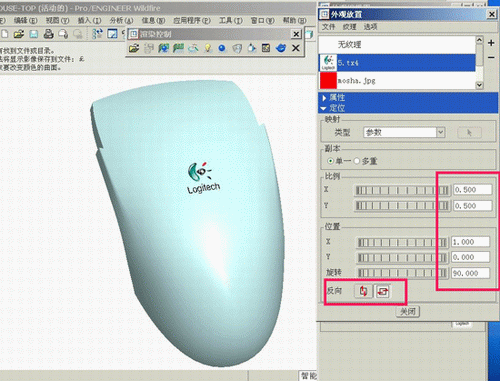The image size is (500, 381).
Task: Select the 多重 radio button
Action: point(357,161)
